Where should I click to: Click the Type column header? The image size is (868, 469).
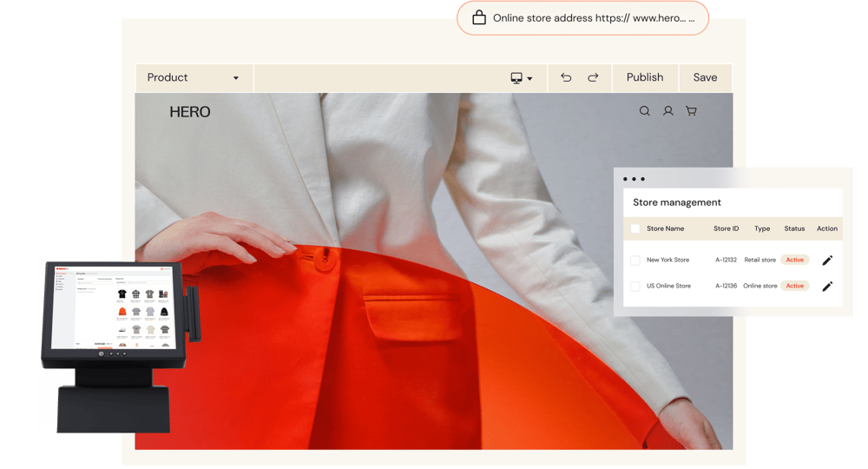click(762, 228)
